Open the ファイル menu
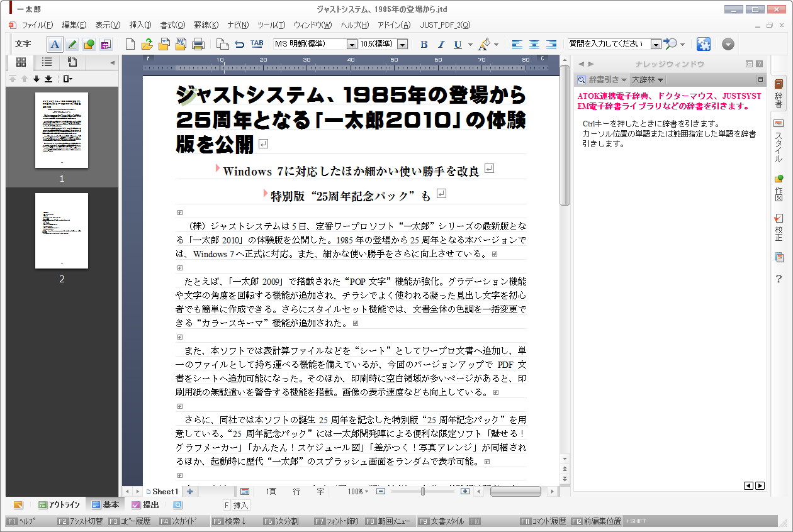Viewport: 793px width, 532px height. coord(37,25)
